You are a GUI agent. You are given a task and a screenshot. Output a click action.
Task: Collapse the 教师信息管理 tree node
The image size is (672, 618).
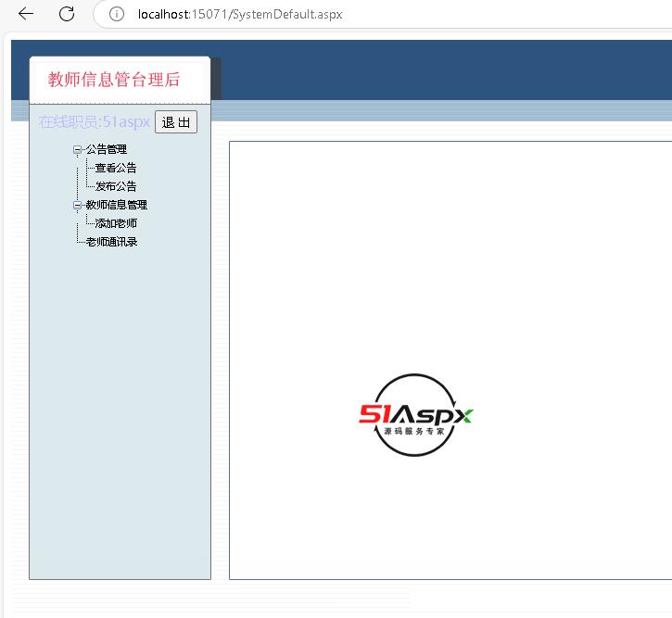77,205
